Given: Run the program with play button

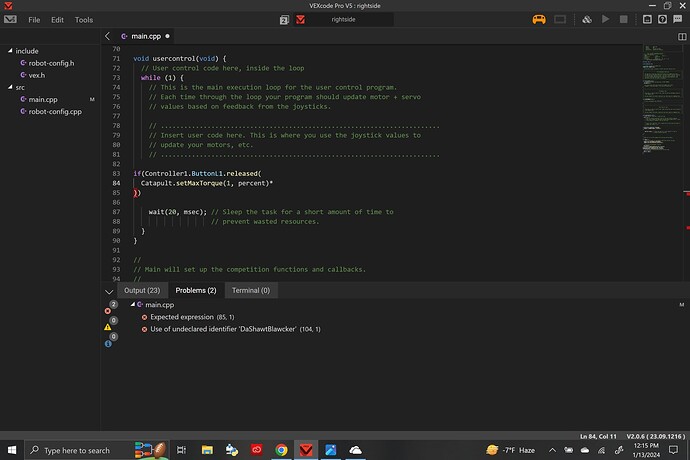Looking at the screenshot, I should click(x=606, y=19).
